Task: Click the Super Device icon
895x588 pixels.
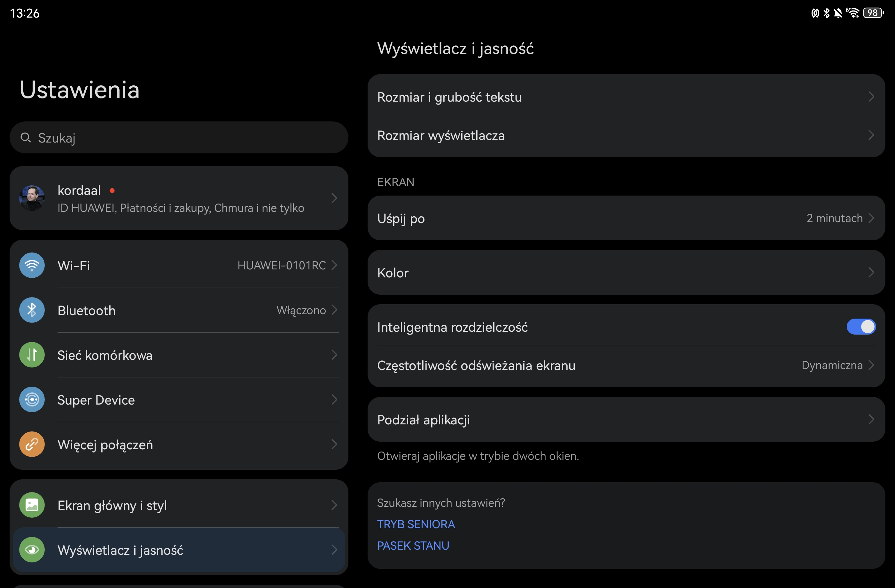Action: [32, 400]
